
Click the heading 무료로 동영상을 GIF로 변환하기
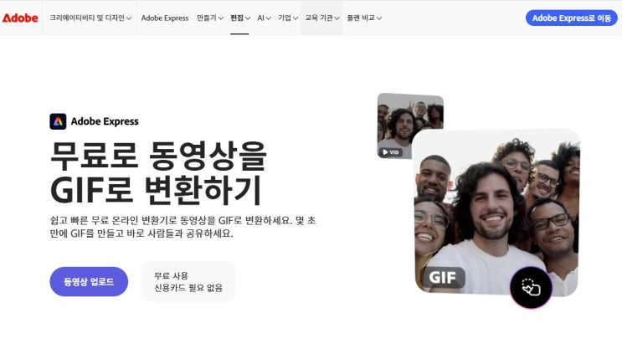coord(159,173)
